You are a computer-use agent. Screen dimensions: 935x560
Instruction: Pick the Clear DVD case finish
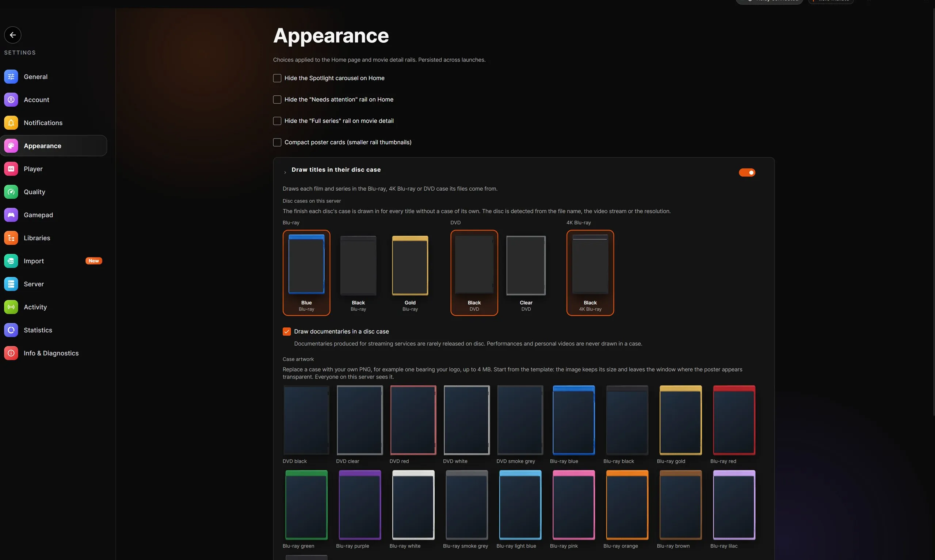point(526,273)
